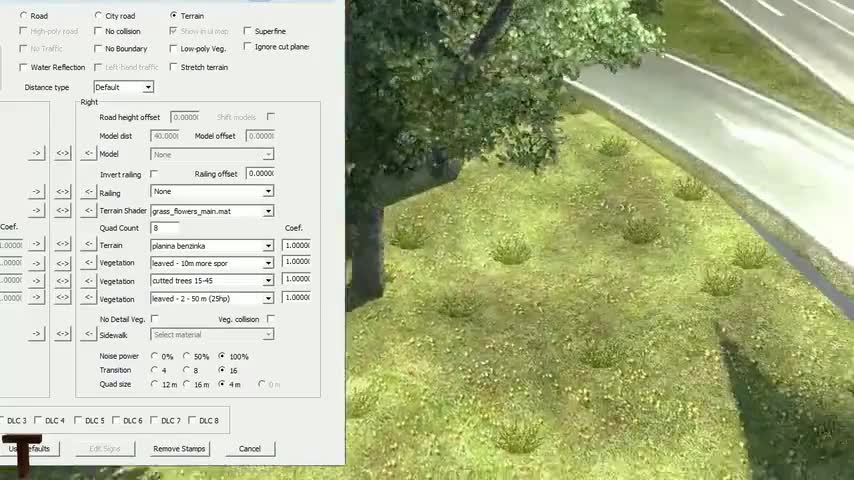Viewport: 854px width, 480px height.
Task: Choose Quad size 16 m
Action: point(186,384)
